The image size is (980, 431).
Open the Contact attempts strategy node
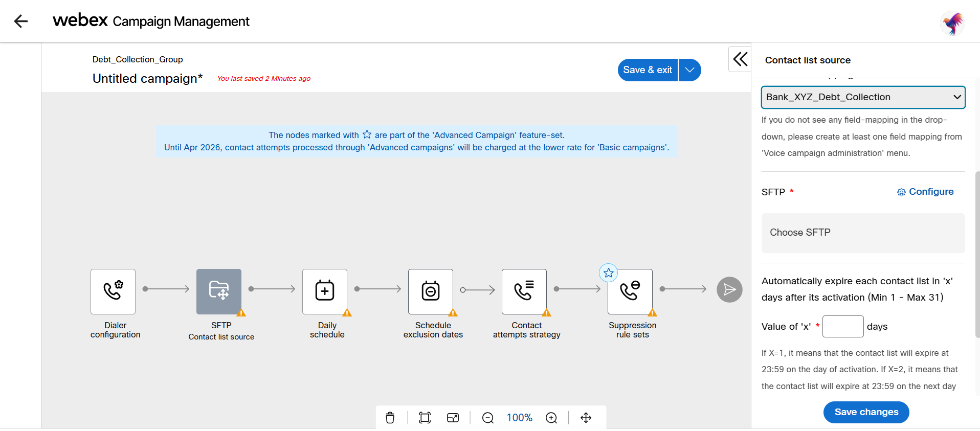[524, 291]
